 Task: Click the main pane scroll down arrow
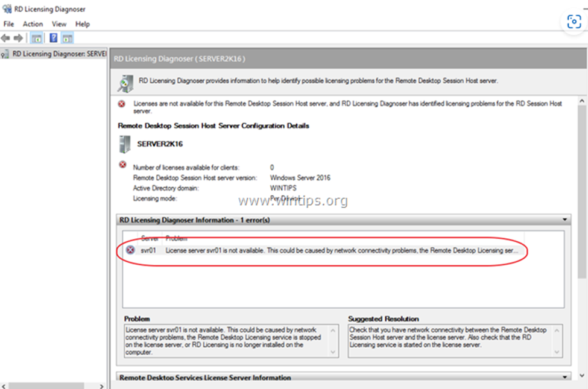tap(581, 375)
